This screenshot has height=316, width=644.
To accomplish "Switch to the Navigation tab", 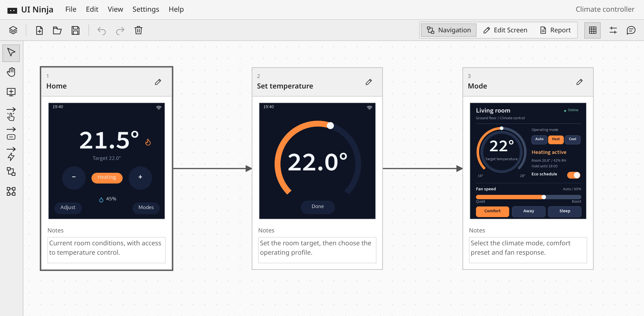I will (x=448, y=30).
